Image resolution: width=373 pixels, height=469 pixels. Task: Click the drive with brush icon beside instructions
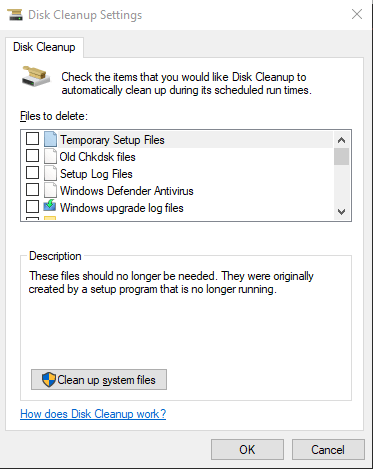point(36,76)
